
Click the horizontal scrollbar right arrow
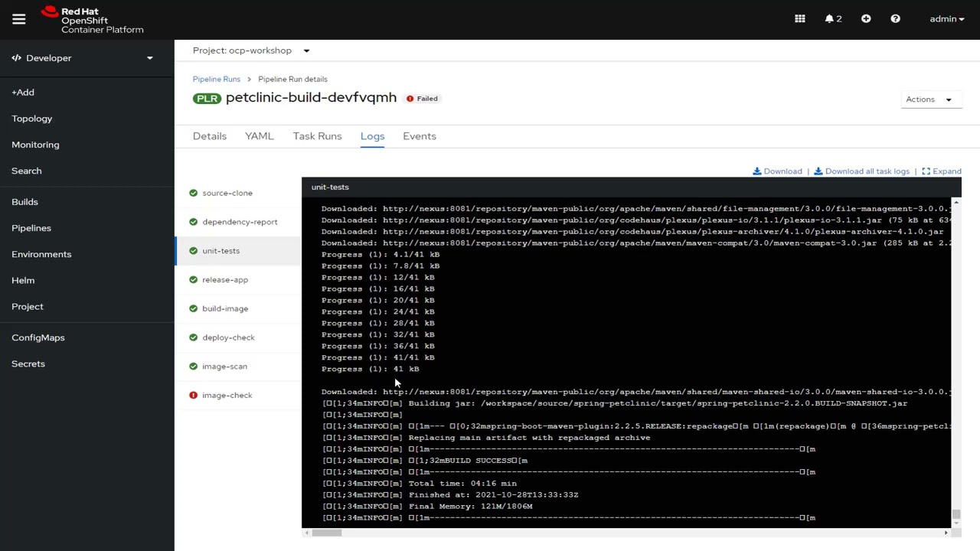(946, 533)
